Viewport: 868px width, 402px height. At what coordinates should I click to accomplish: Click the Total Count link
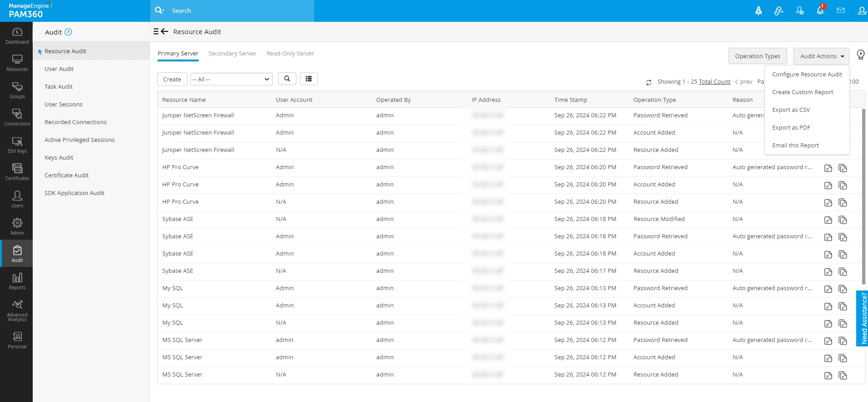[x=714, y=82]
